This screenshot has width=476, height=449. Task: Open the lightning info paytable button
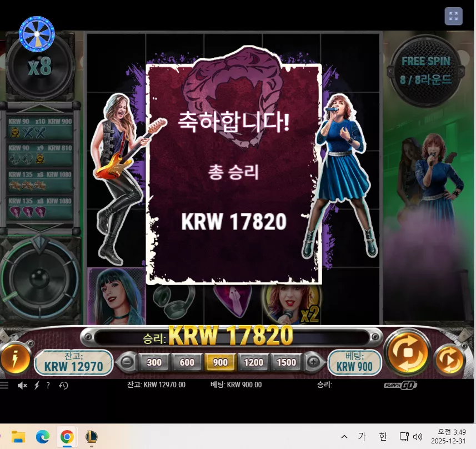pos(15,358)
